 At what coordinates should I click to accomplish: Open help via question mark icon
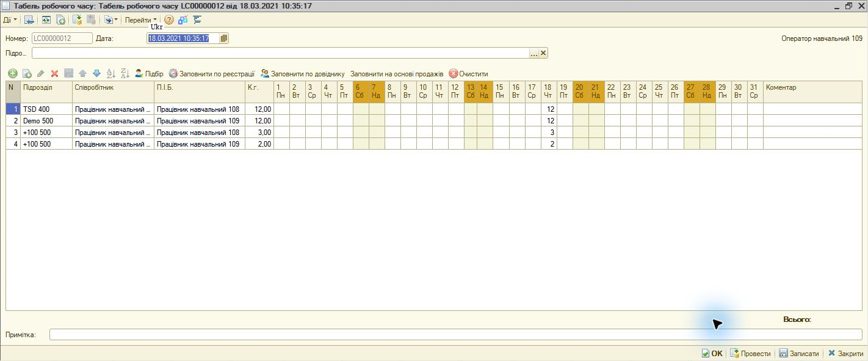point(169,20)
